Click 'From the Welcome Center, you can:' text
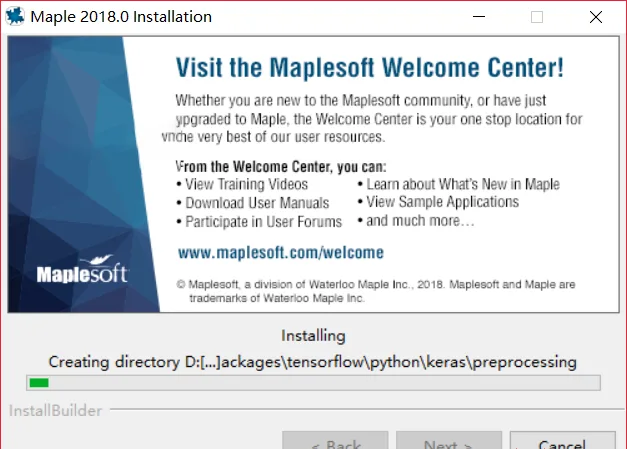627x449 pixels. pos(281,166)
